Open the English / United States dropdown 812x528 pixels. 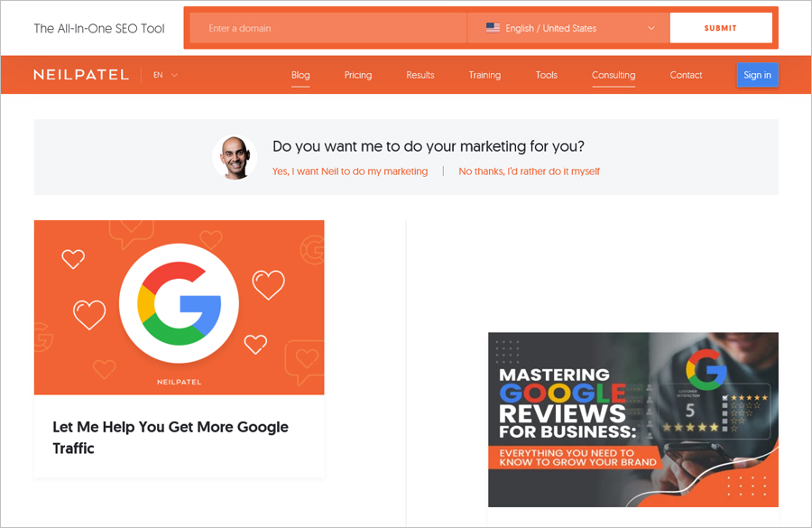pyautogui.click(x=568, y=28)
